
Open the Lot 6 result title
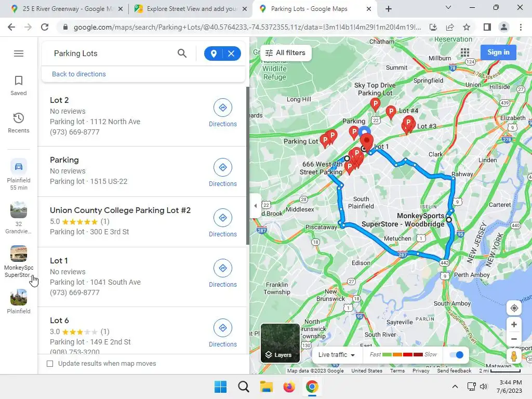tap(59, 321)
